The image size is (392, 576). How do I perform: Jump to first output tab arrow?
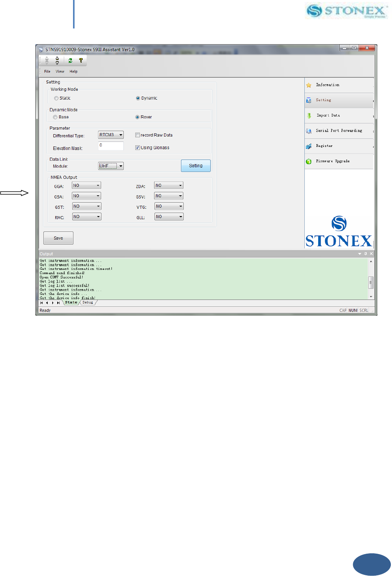coord(42,303)
